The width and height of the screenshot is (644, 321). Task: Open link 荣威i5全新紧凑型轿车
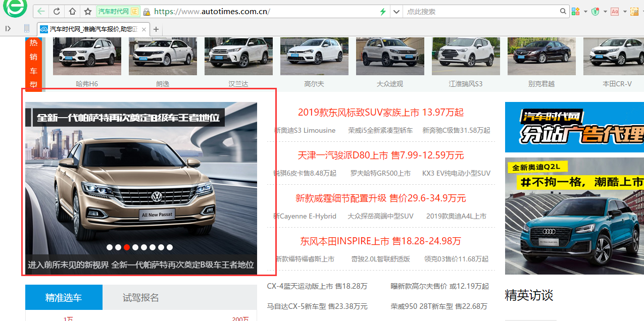(x=380, y=130)
